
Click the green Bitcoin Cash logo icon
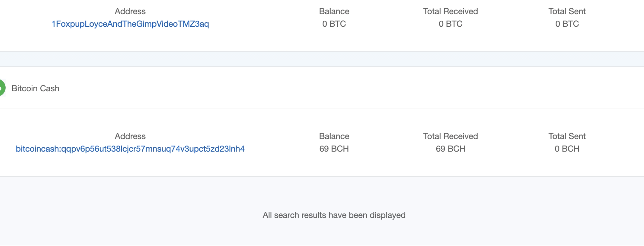2,88
